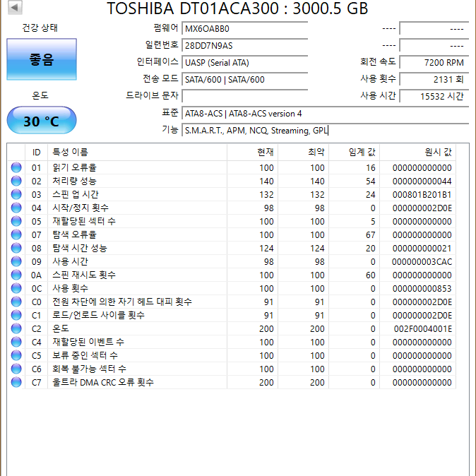The image size is (476, 476).
Task: Select the 재할당된 이벤트 수 attribute name
Action: click(88, 342)
